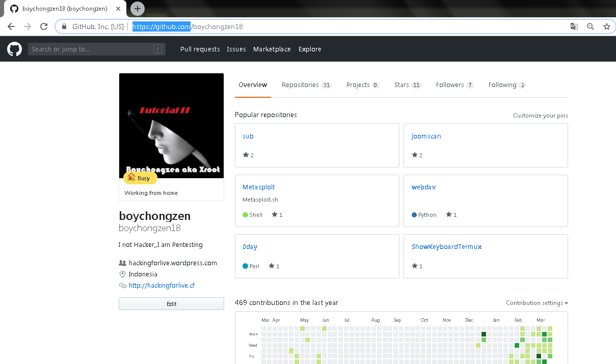Click the Working from home status text
The height and width of the screenshot is (364, 616).
coord(151,193)
